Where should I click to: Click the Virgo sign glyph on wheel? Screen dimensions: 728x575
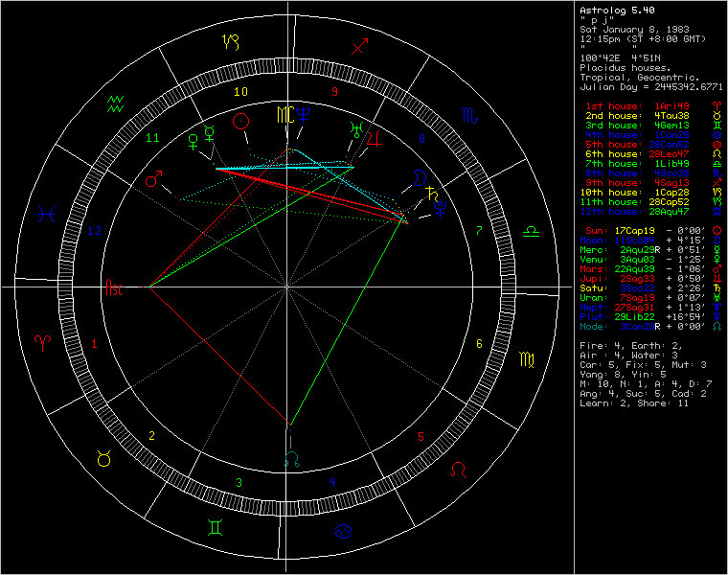pos(527,359)
